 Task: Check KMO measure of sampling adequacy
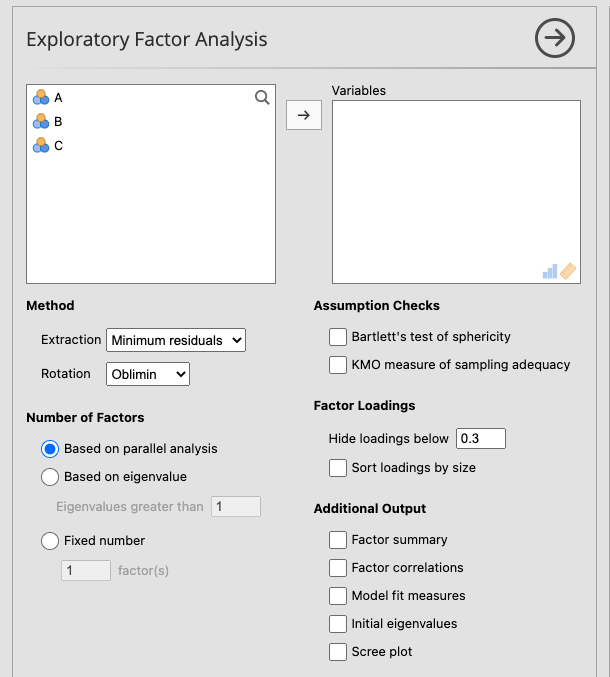pyautogui.click(x=338, y=365)
